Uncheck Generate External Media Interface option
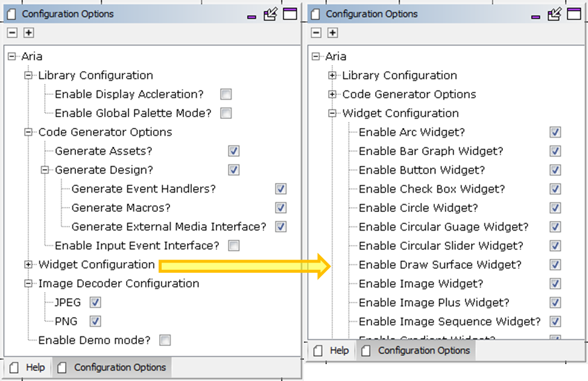Viewport: 588px width, 381px height. click(x=281, y=226)
